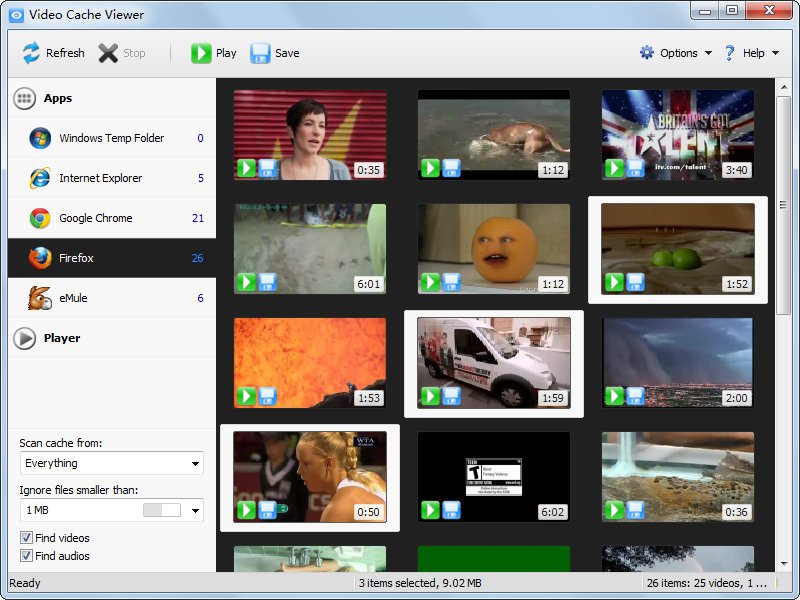Screen dimensions: 800x600
Task: Save the 1:12 swimming animal video
Action: (452, 168)
